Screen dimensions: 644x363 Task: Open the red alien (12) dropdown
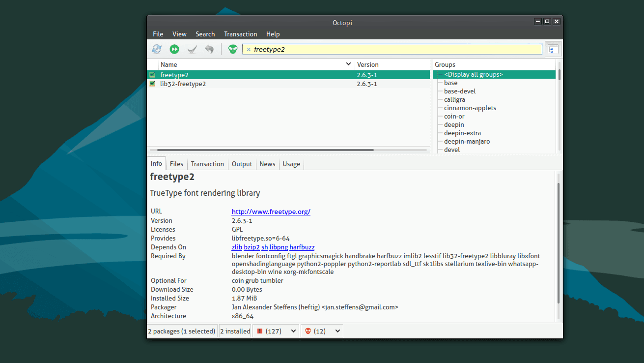(322, 331)
